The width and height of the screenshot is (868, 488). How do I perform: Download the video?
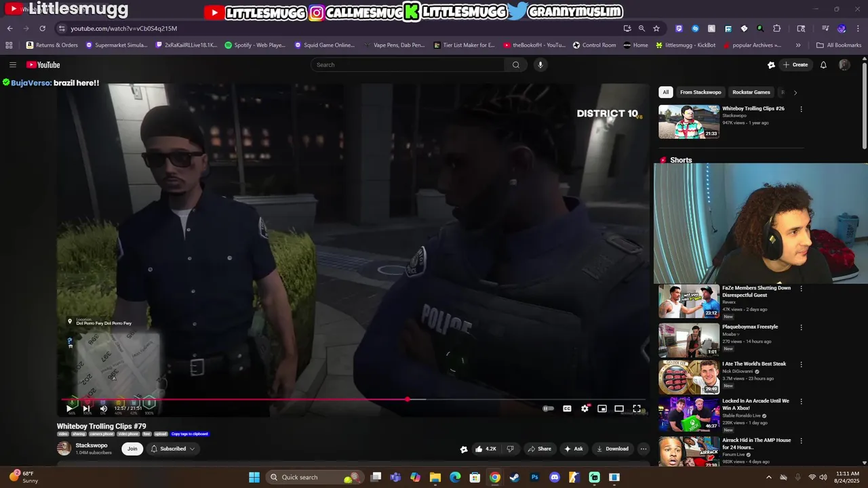pyautogui.click(x=612, y=449)
